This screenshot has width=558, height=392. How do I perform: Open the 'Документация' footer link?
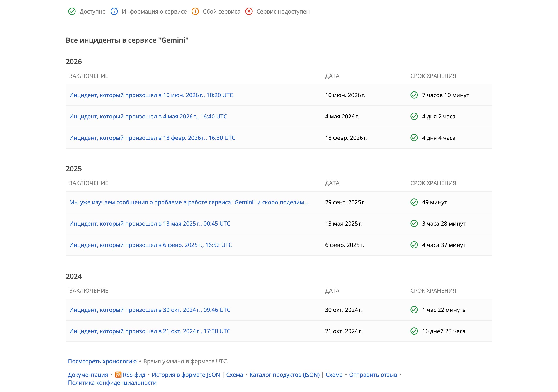(x=88, y=375)
